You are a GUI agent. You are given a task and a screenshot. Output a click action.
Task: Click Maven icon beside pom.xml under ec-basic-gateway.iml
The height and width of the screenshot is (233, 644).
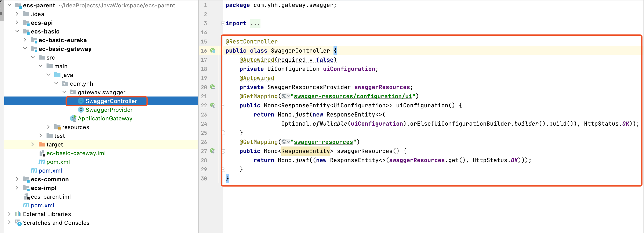pyautogui.click(x=42, y=162)
